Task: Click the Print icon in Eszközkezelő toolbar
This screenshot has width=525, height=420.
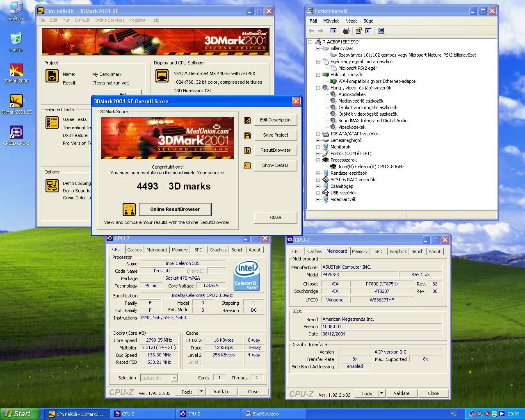Action: coord(346,31)
